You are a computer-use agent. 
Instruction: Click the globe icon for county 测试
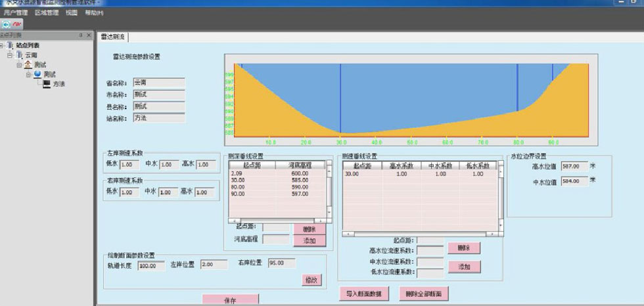click(x=37, y=74)
